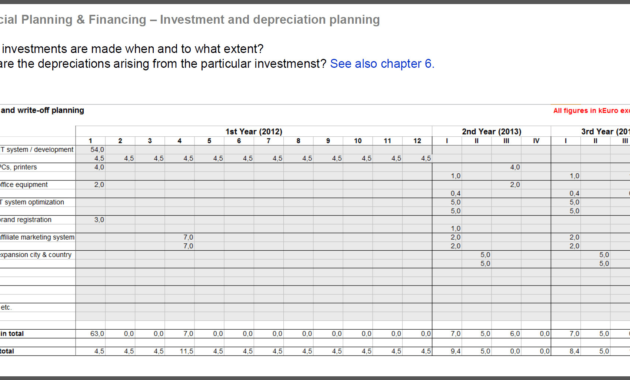
Task: Click '7,0' in in total row under month 4
Action: click(x=188, y=334)
